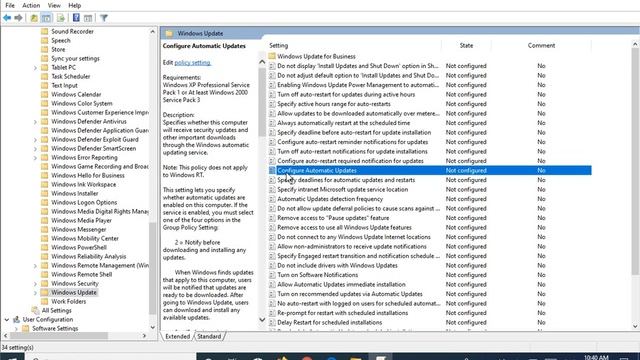The height and width of the screenshot is (360, 640).
Task: Click the Forward arrow toolbar icon
Action: tap(18, 18)
